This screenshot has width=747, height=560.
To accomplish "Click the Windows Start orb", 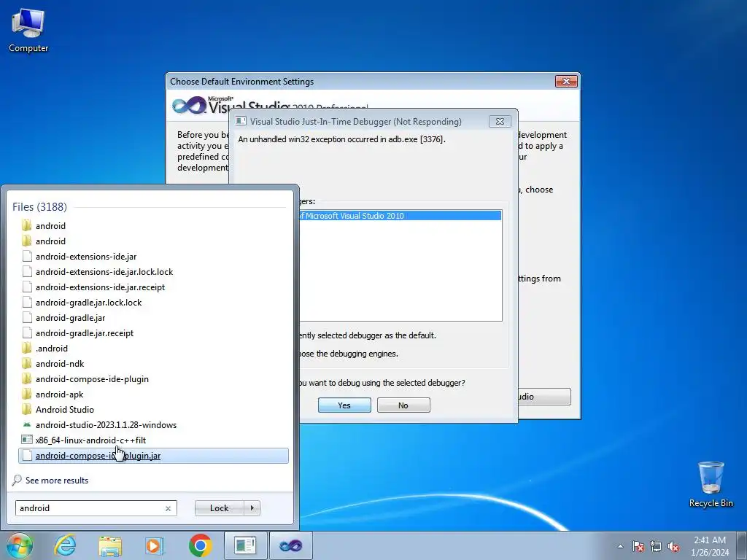I will pyautogui.click(x=19, y=545).
